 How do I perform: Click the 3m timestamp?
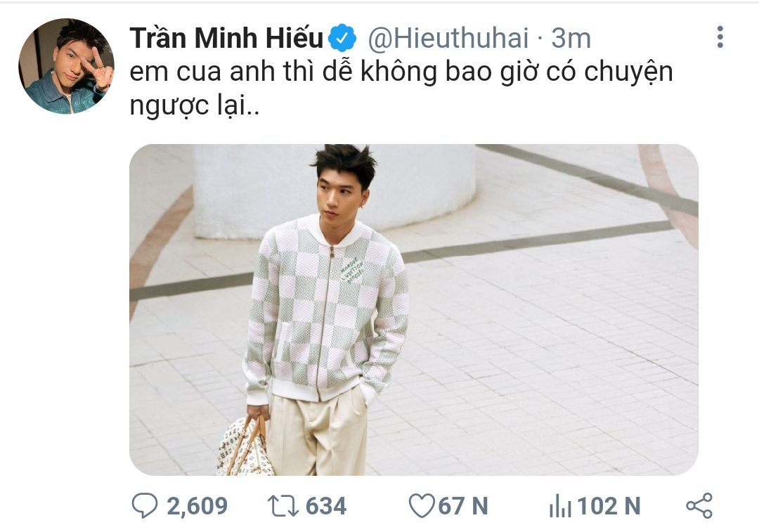coord(571,38)
